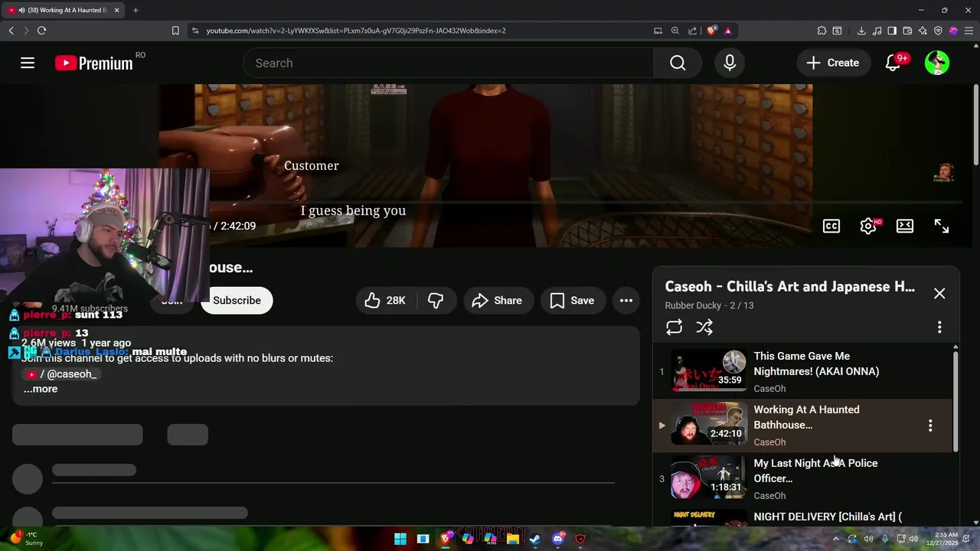Close the playlist panel
This screenshot has height=551, width=980.
[939, 293]
